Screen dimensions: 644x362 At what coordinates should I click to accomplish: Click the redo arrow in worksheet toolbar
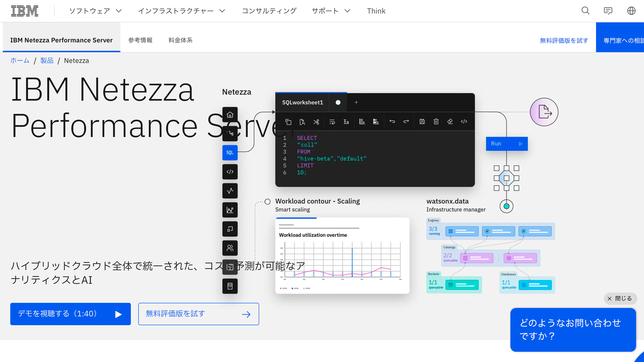coord(406,121)
